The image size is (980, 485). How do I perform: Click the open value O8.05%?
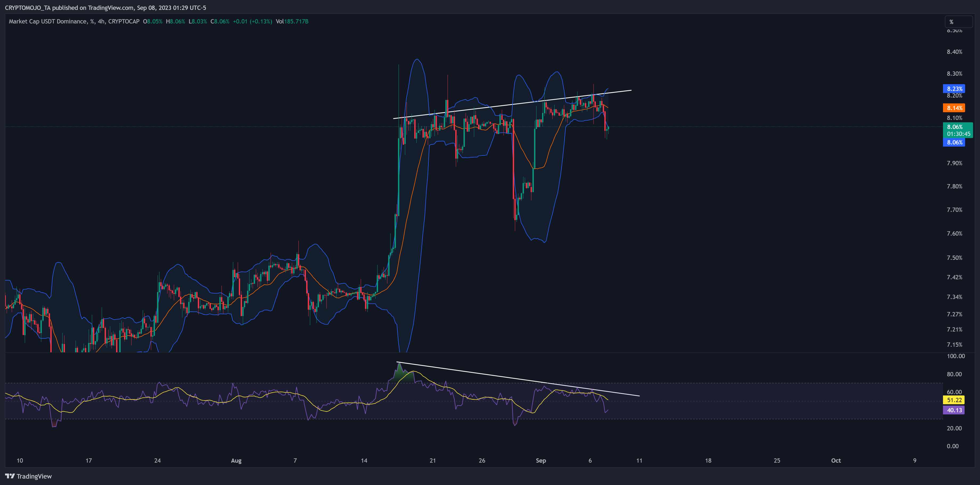153,21
